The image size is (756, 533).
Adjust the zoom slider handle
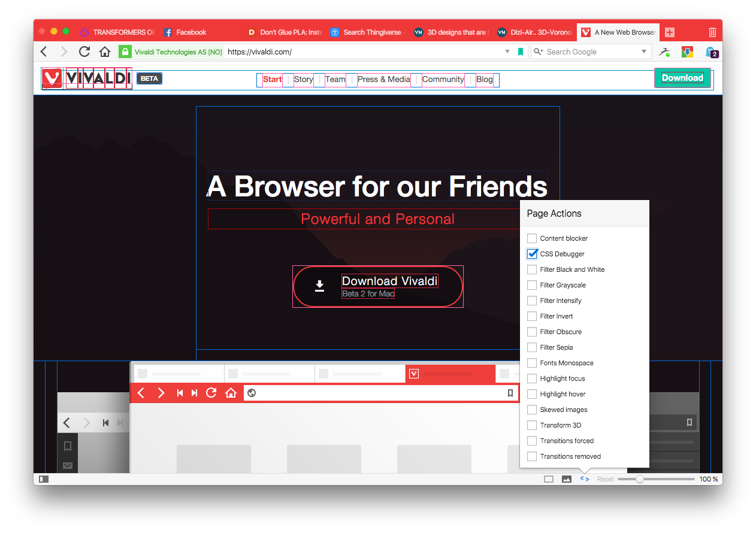pos(640,479)
